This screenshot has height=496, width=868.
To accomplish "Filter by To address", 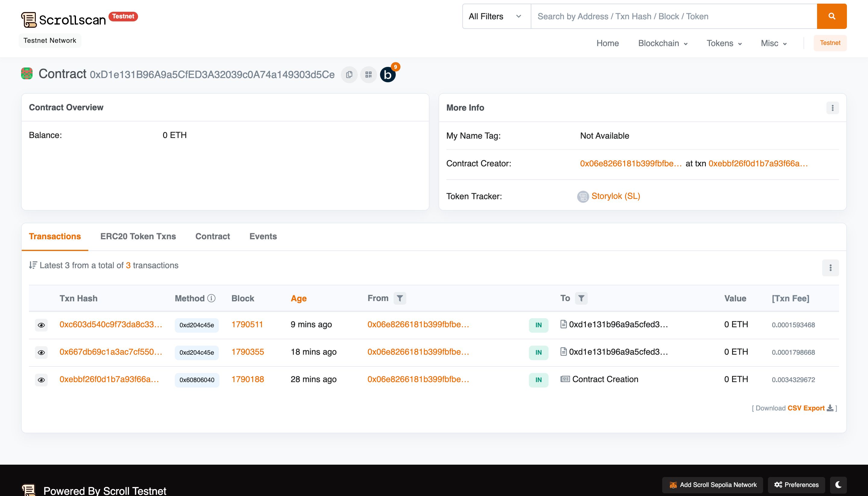I will [581, 298].
